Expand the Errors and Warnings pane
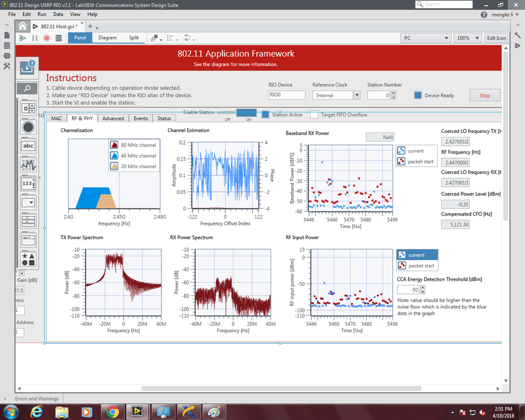 [x=5, y=398]
